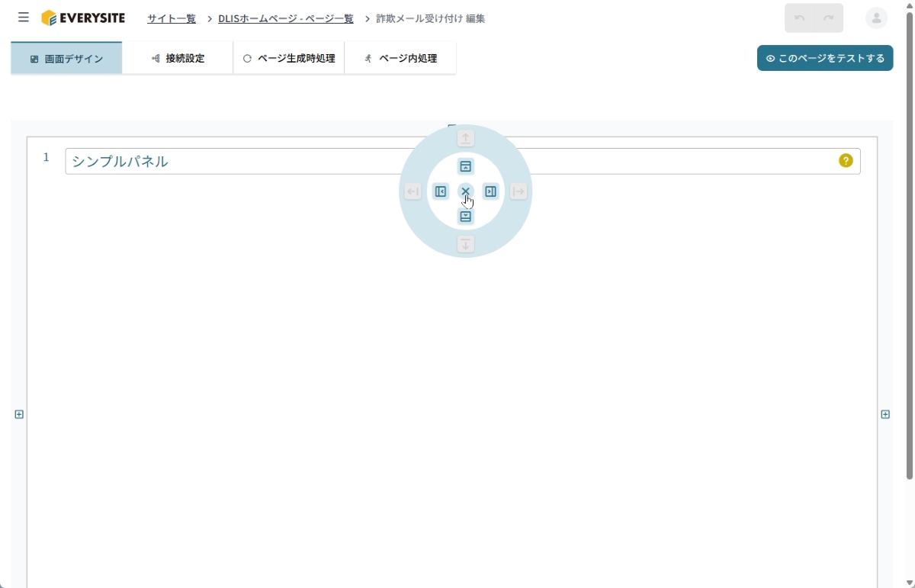
Task: Click the シンプルパネル name field
Action: pos(463,161)
